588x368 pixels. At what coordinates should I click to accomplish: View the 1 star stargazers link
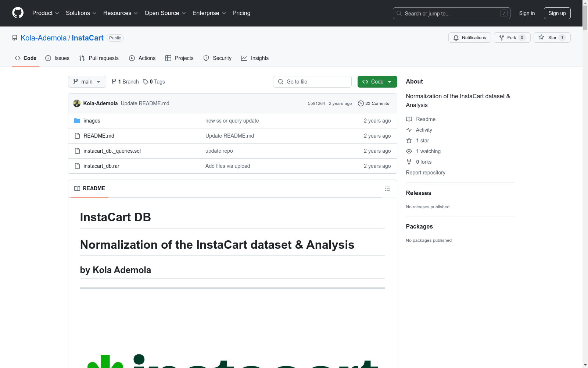tap(418, 141)
